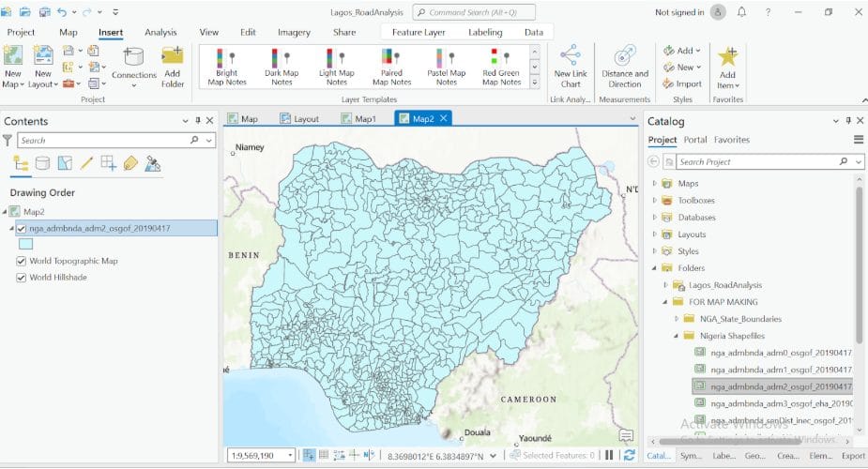This screenshot has width=868, height=469.
Task: Expand the Toolboxes node in Catalog
Action: [655, 201]
